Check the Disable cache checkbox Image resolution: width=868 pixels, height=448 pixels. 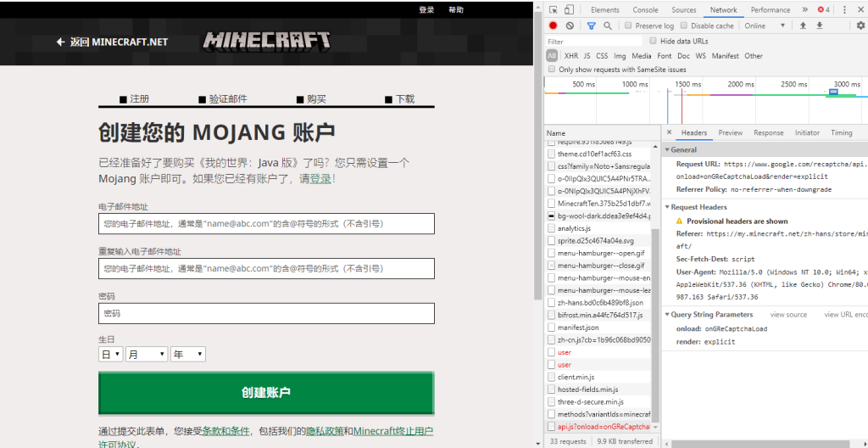tap(685, 26)
